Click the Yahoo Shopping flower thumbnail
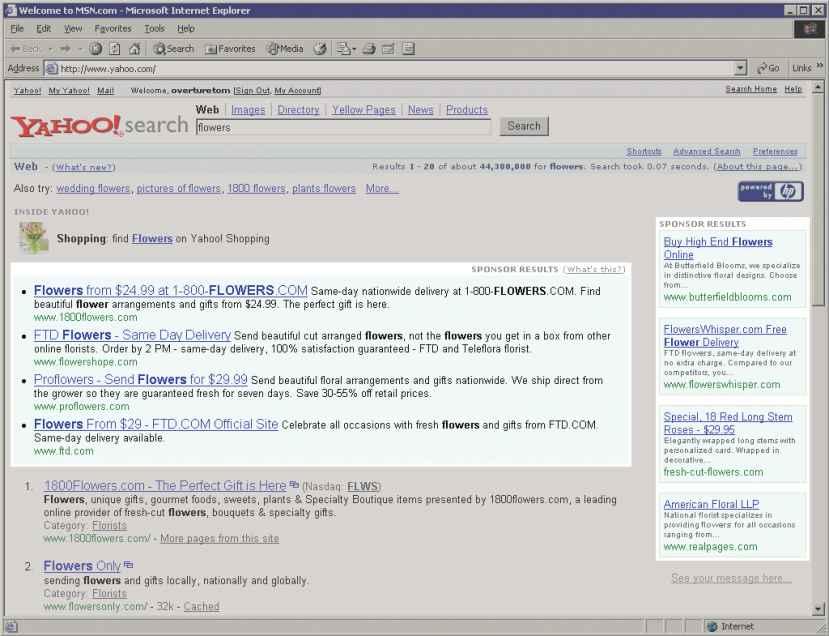 coord(33,238)
